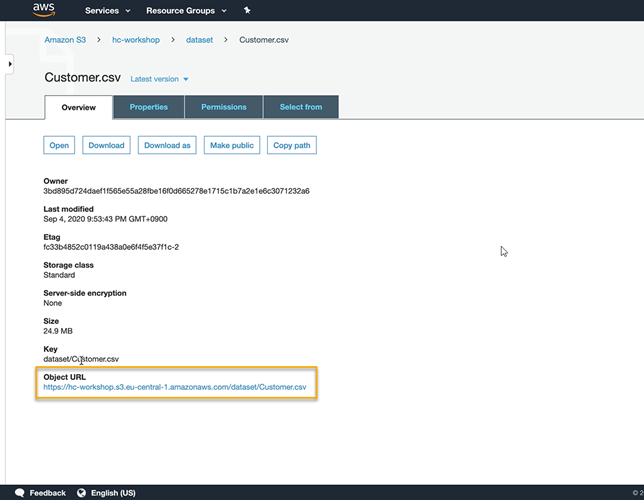
Task: Click the Feedback speech bubble icon
Action: pyautogui.click(x=19, y=493)
